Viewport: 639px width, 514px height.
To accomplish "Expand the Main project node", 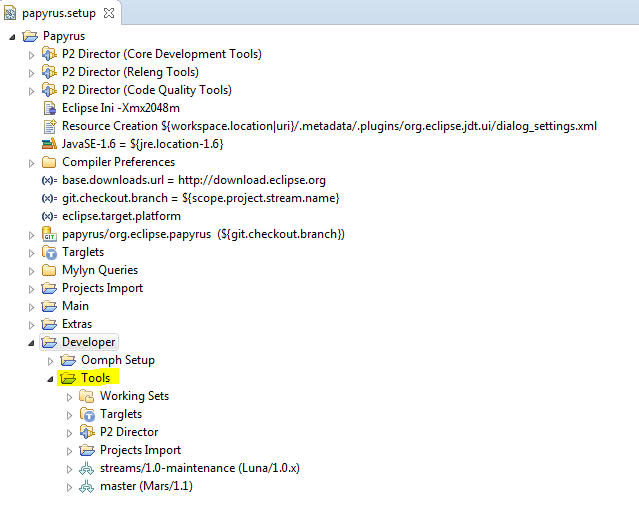I will pyautogui.click(x=31, y=307).
